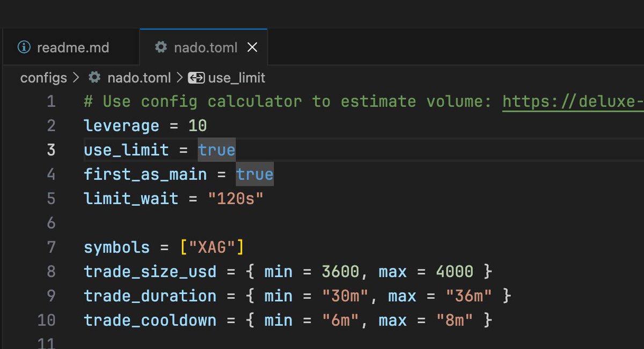This screenshot has height=349, width=644.
Task: Click the trade_duration key
Action: [150, 296]
